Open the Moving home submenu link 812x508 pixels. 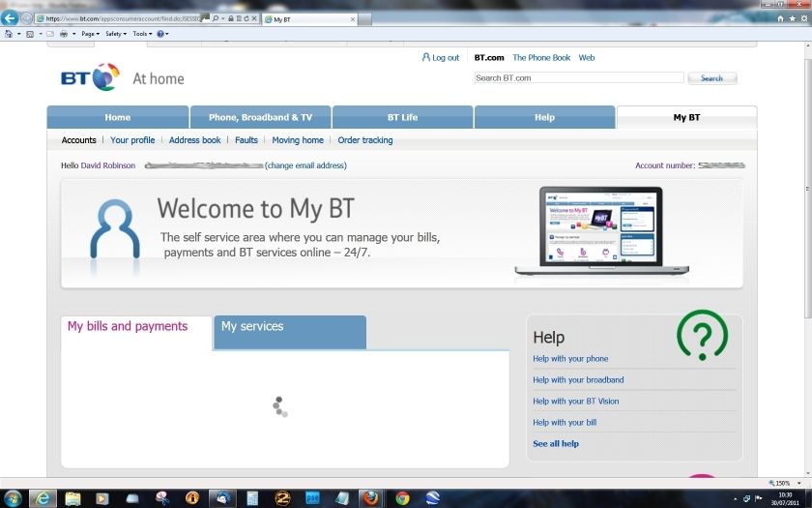(298, 140)
